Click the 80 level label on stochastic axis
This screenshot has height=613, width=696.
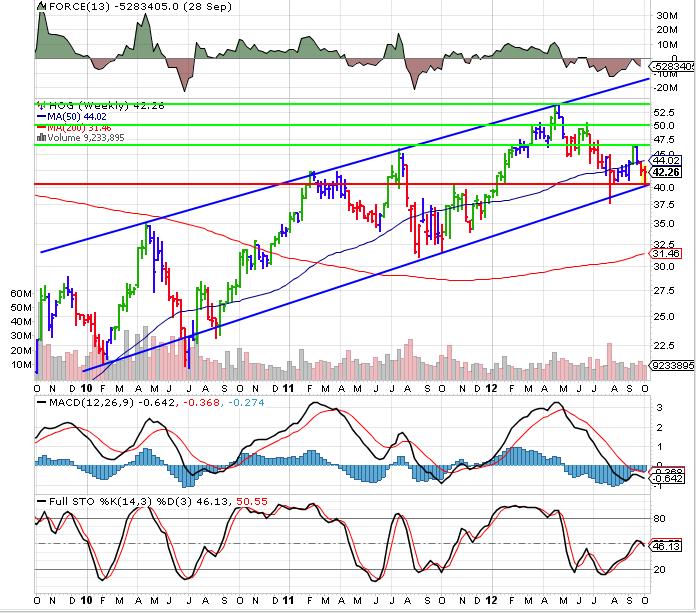pos(660,518)
